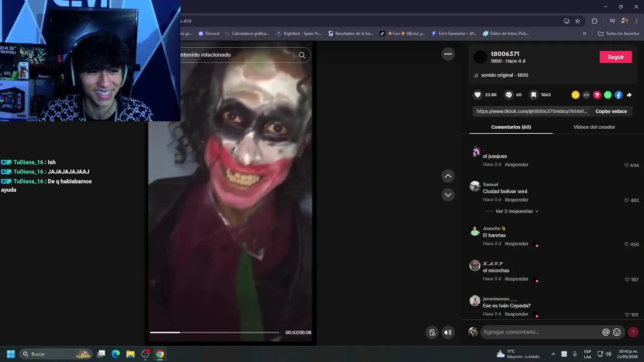Switch to the "Videos del creador" tab

(594, 127)
